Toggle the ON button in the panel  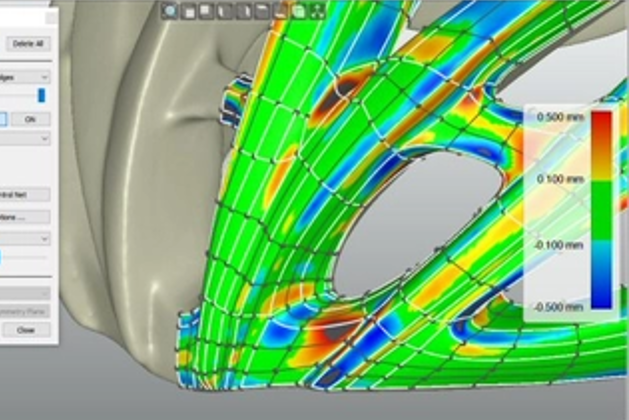[30, 119]
